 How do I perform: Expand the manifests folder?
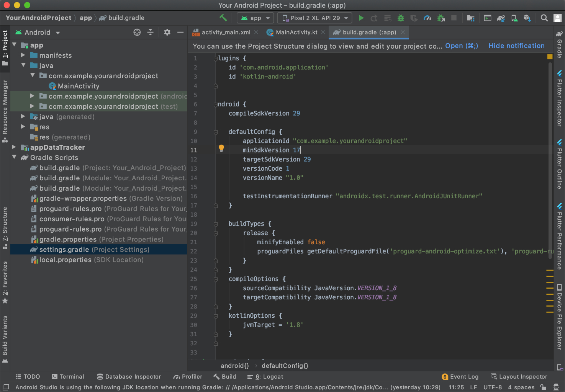point(23,55)
